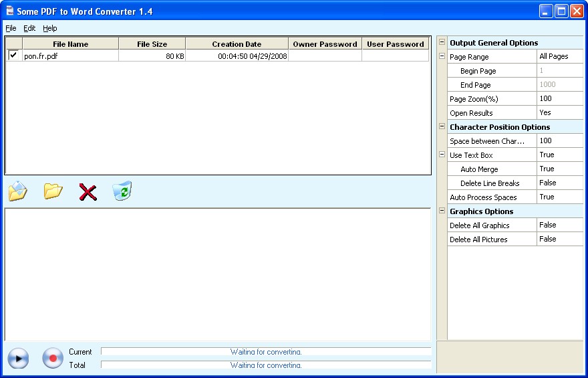Click the Current progress bar

[x=266, y=352]
